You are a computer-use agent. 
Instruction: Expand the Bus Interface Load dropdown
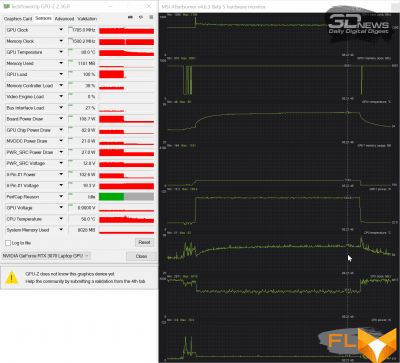pos(61,108)
